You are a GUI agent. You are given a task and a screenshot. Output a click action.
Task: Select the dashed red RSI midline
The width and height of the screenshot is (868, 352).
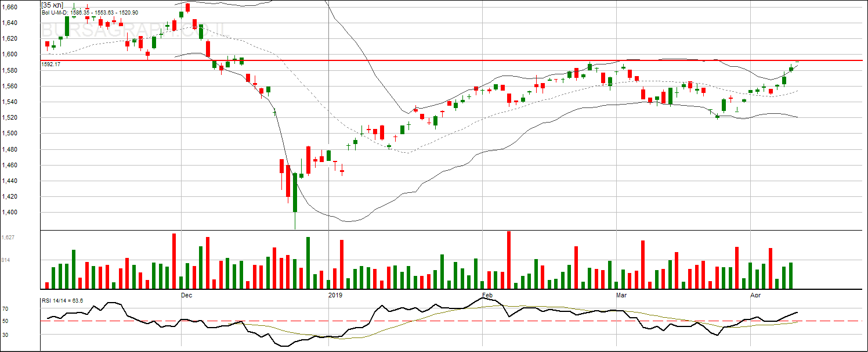451,321
